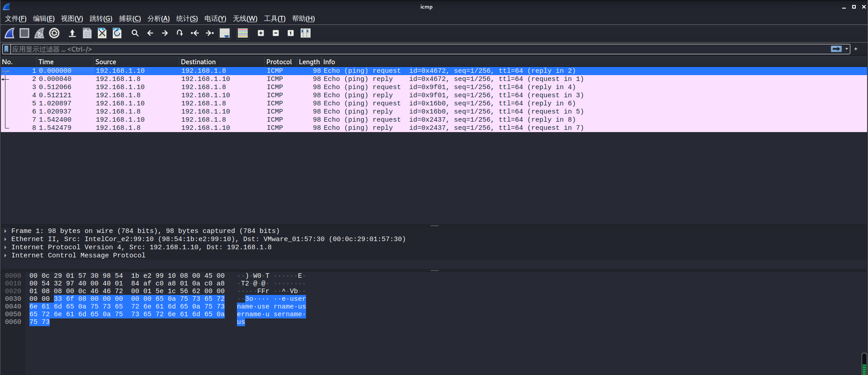
Task: Apply the display filter arrow button
Action: click(x=836, y=49)
